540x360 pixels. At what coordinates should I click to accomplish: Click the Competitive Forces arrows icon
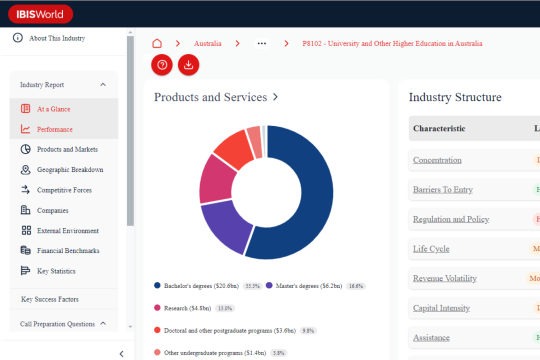point(25,189)
